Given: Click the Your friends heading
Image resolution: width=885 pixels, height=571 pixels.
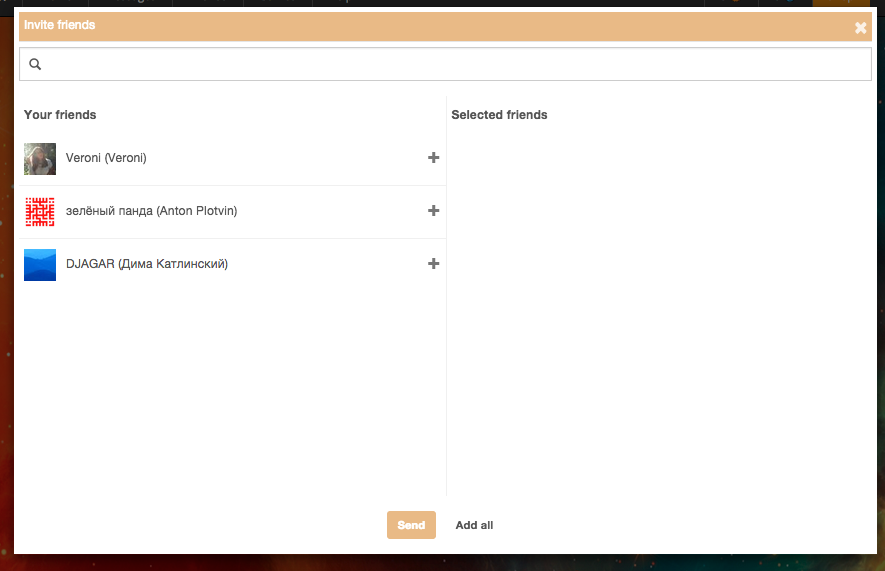Looking at the screenshot, I should (60, 115).
